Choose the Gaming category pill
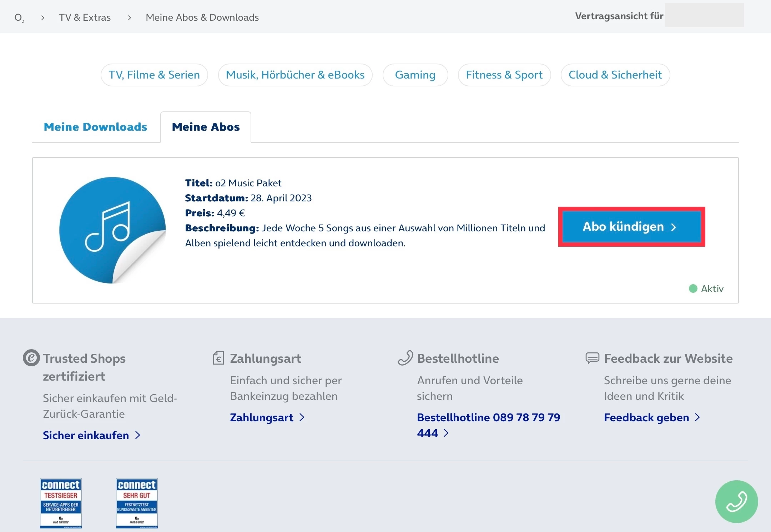The image size is (771, 532). [415, 75]
